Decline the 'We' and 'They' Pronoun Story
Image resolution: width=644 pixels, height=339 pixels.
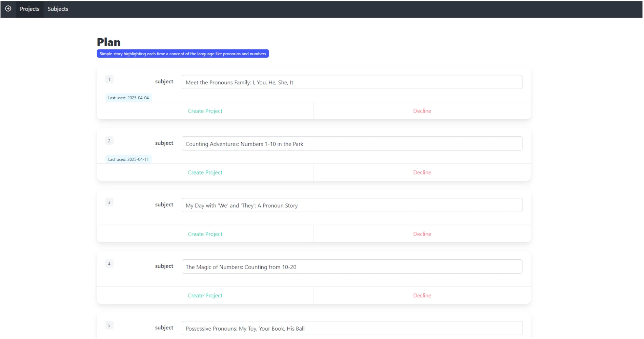(x=422, y=234)
